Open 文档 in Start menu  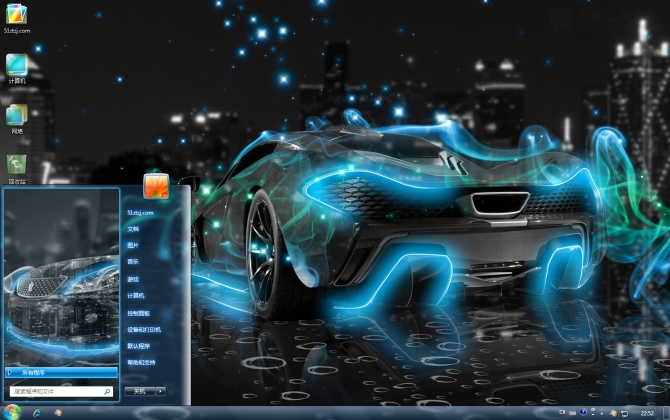pos(133,229)
